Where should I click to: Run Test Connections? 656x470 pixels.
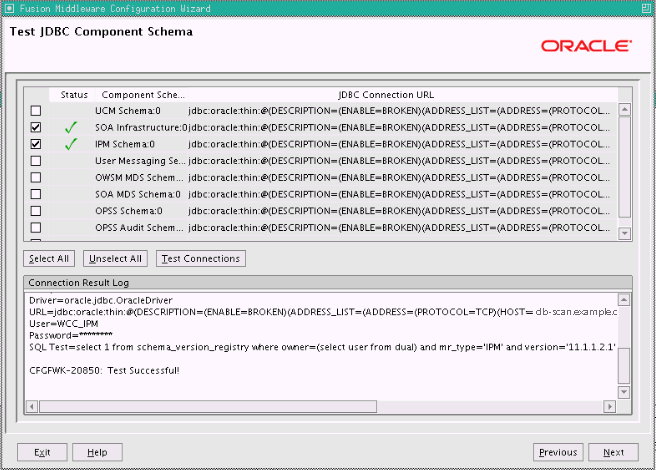[201, 259]
